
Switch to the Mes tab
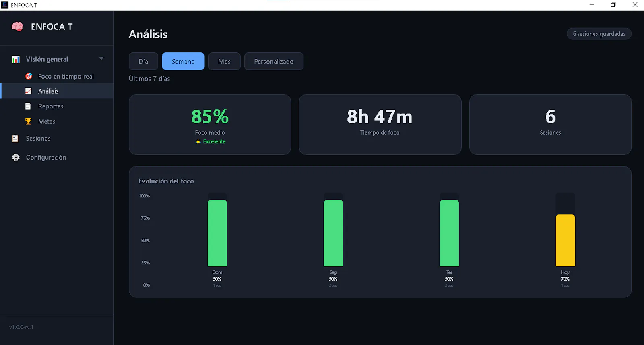pos(224,61)
